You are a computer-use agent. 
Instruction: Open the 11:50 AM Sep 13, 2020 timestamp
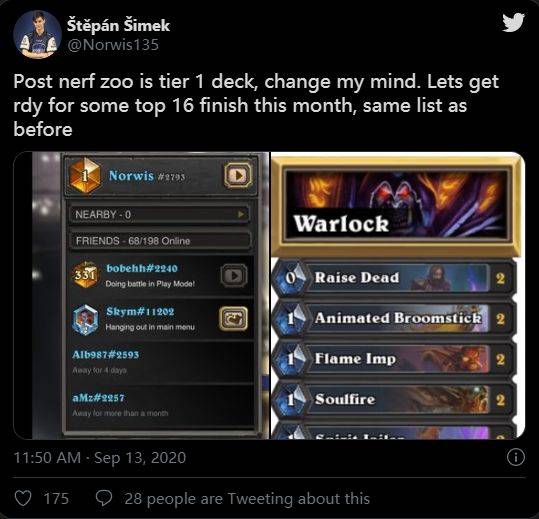pos(100,457)
